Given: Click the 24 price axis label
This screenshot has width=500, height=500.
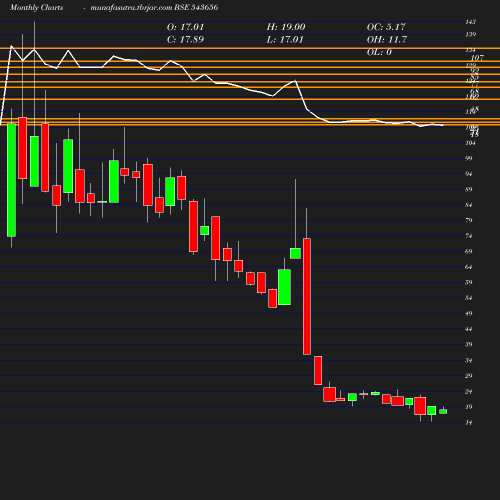Looking at the screenshot, I should click(x=469, y=392).
